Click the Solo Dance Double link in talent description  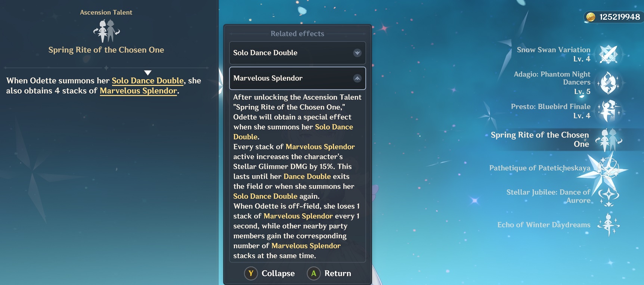(x=148, y=81)
